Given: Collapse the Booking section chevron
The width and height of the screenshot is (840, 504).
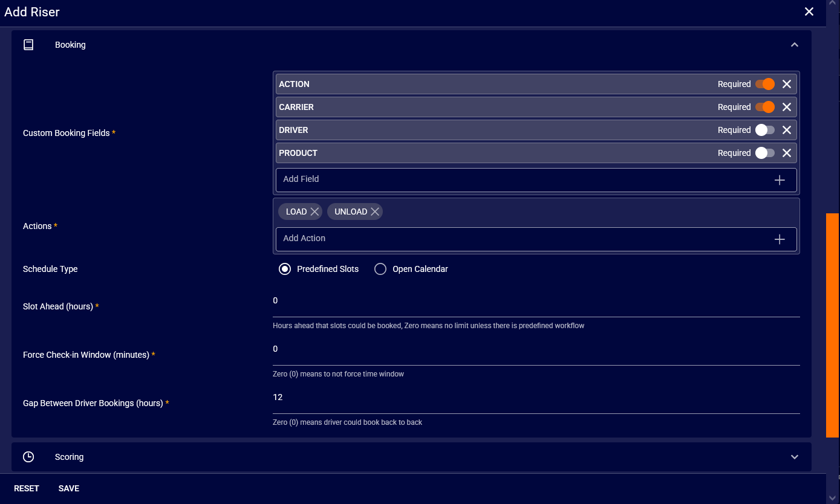Looking at the screenshot, I should click(x=795, y=45).
